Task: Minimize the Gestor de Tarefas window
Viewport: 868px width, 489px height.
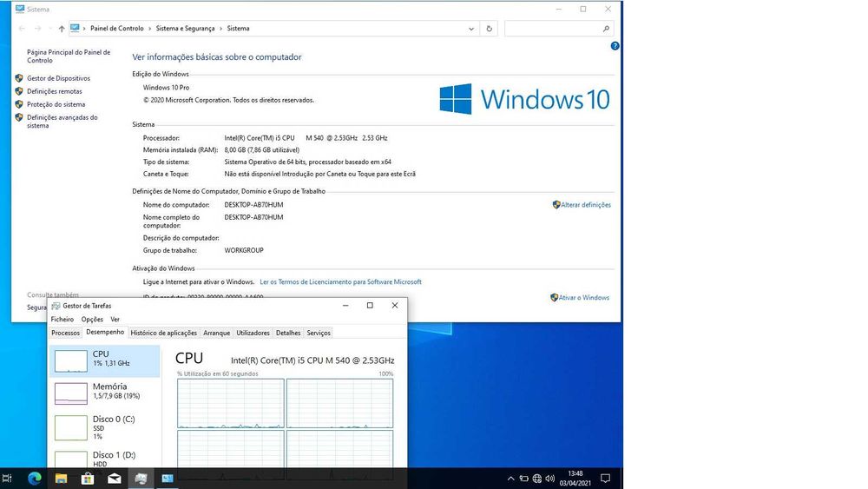Action: pos(345,306)
